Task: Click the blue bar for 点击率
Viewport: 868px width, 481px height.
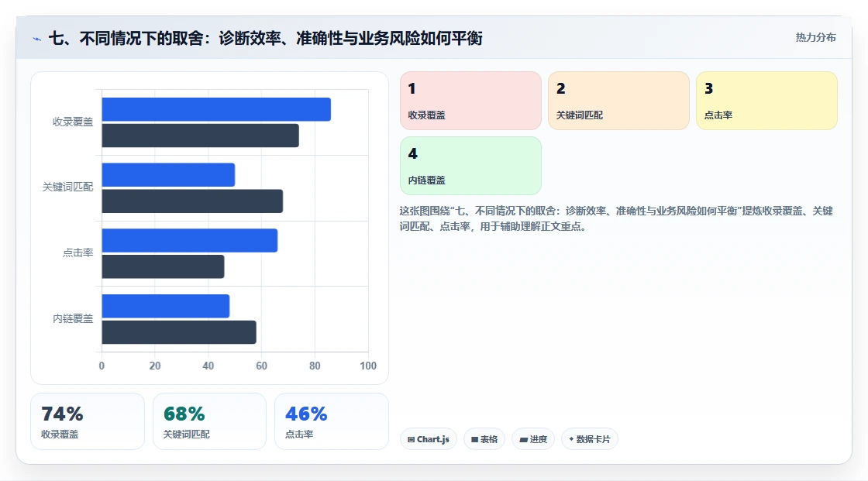Action: pyautogui.click(x=190, y=240)
